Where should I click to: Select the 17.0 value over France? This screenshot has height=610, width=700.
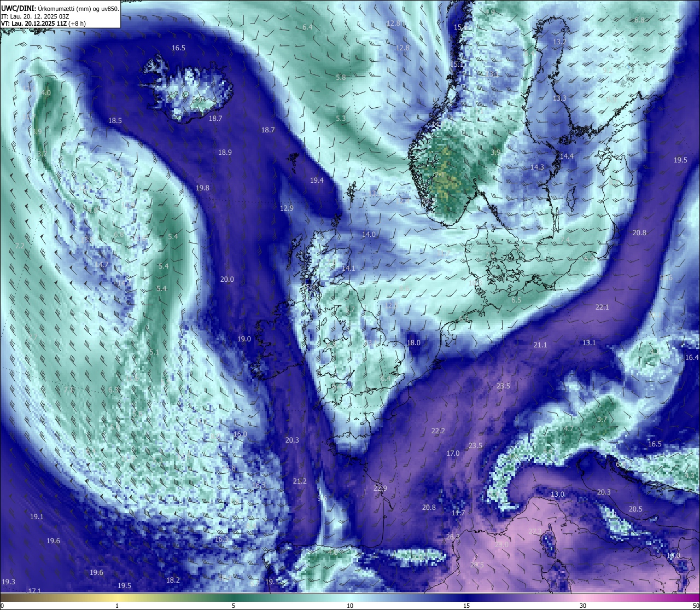(x=453, y=453)
